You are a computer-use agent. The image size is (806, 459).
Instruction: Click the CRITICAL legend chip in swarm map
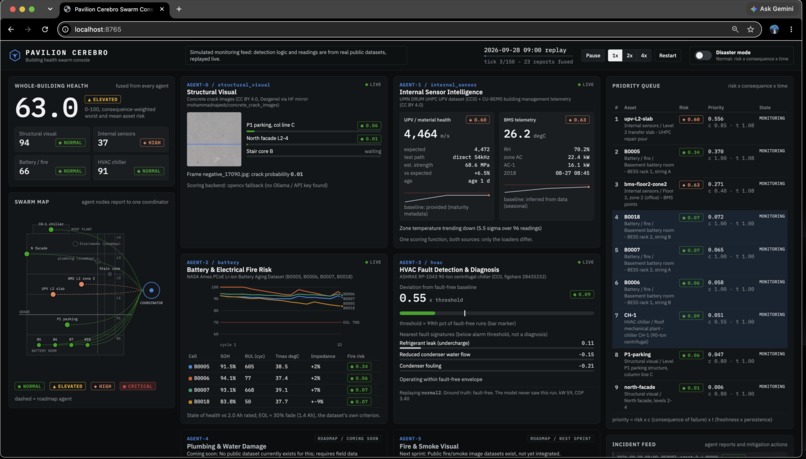coord(138,386)
